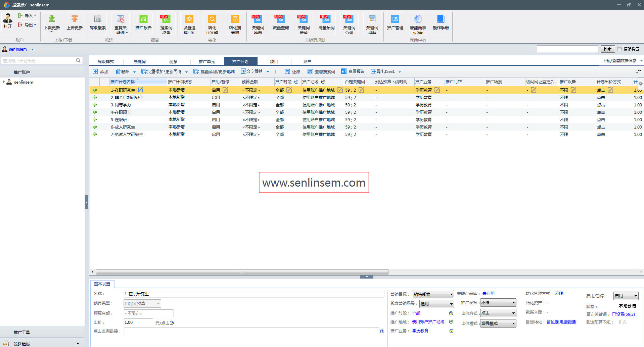Switch to the 关键词 tab
This screenshot has height=347, width=644.
click(140, 61)
